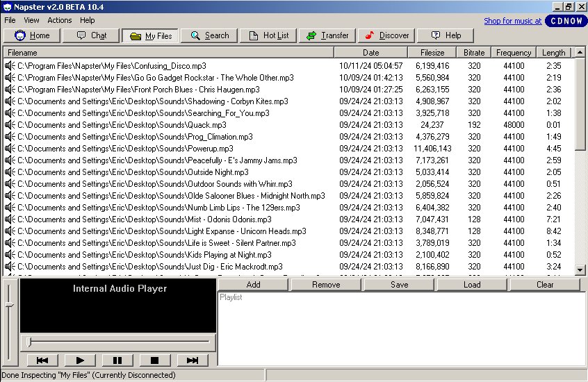Select length value 8:42
588x382 pixels.
point(553,231)
